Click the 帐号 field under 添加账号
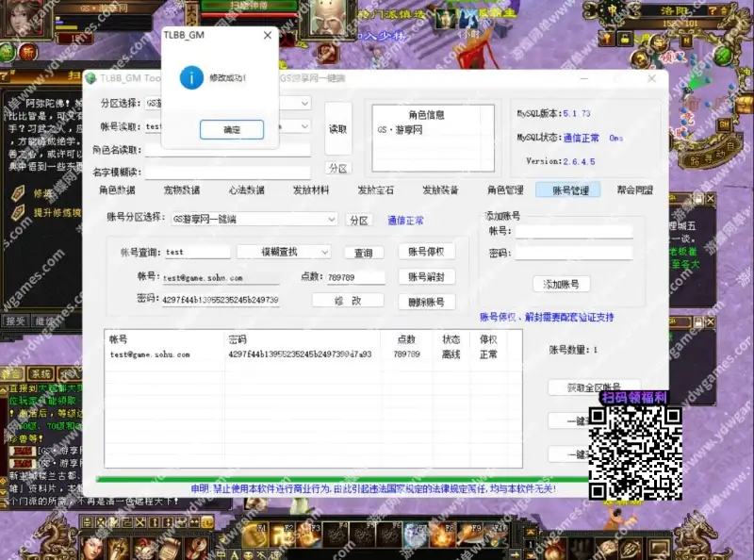The image size is (754, 560). (574, 231)
